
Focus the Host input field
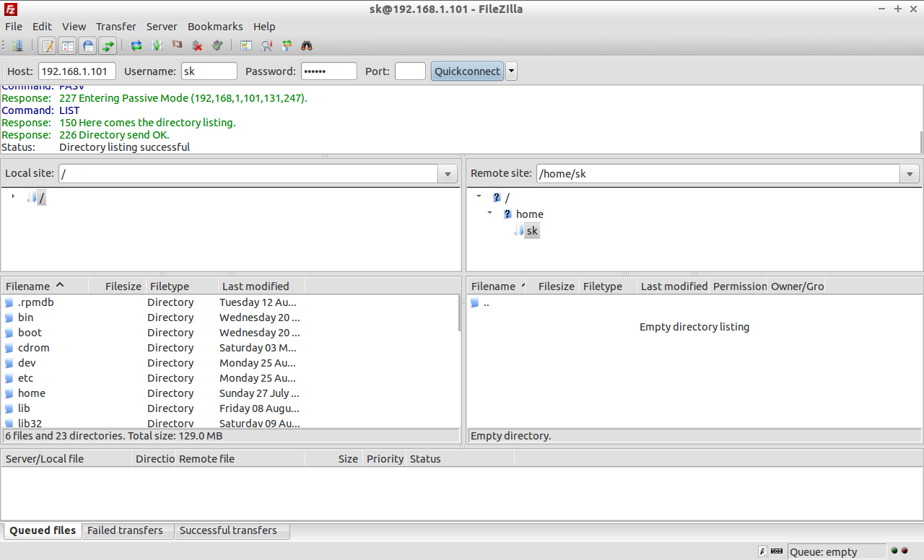[x=77, y=71]
